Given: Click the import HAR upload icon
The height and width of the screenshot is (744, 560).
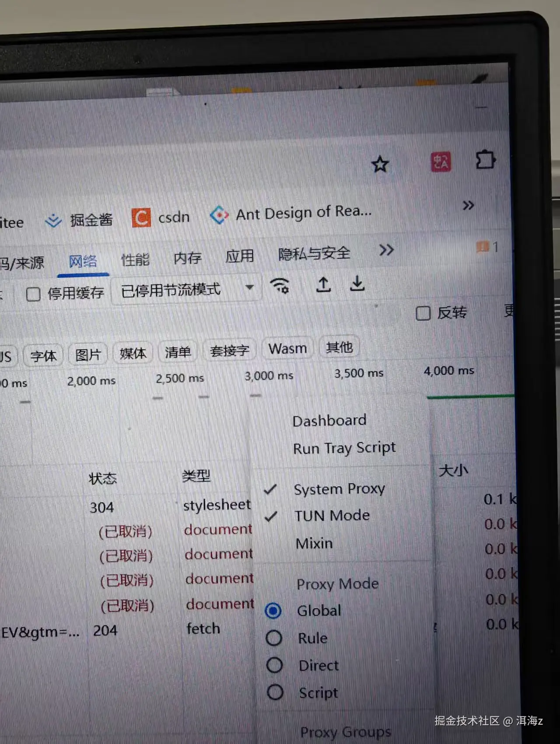Looking at the screenshot, I should [x=323, y=284].
